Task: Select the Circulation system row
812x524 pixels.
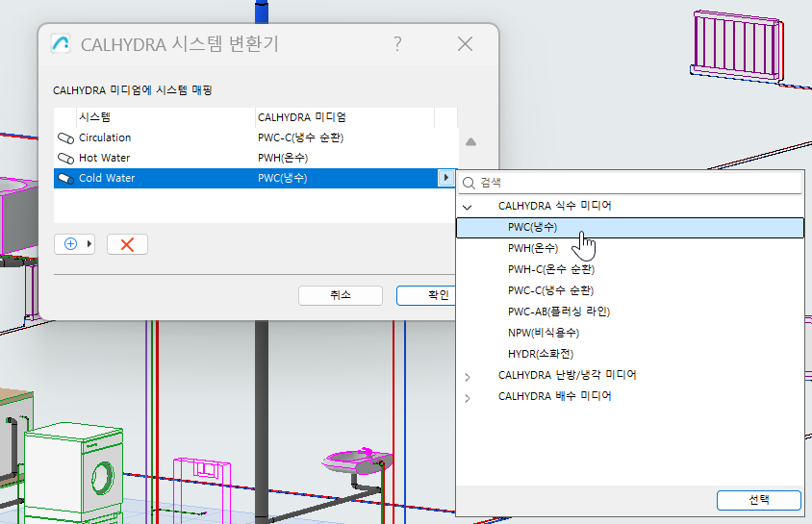Action: coord(256,138)
